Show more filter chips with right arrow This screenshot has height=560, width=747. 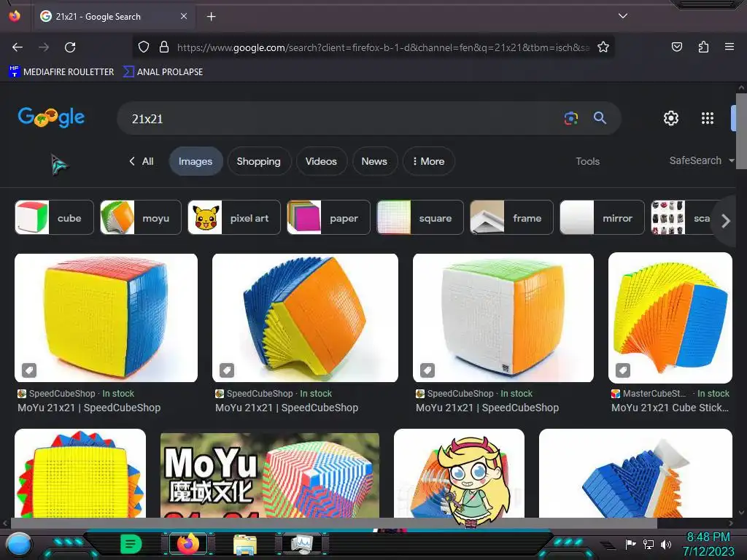tap(725, 220)
